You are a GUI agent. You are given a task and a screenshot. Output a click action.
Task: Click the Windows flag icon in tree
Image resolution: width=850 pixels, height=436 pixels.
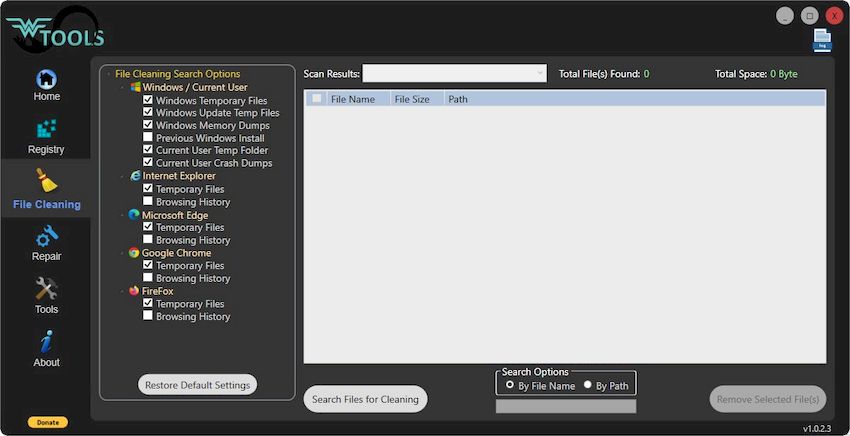(136, 87)
